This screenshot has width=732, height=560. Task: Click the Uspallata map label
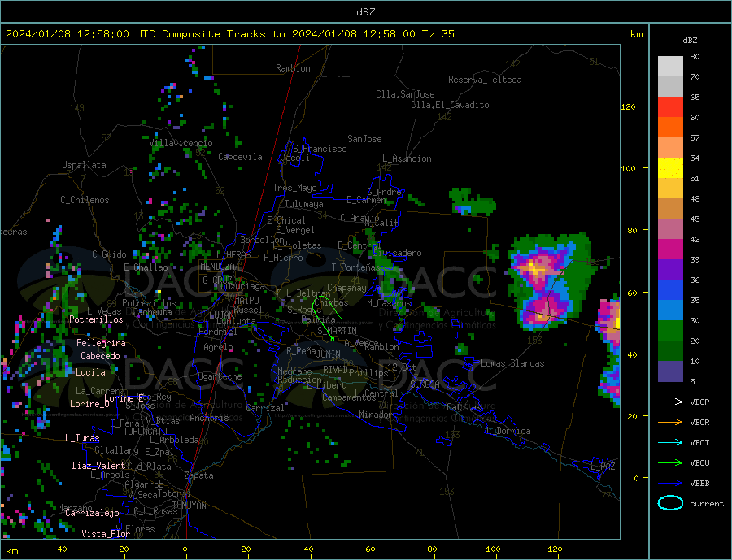(x=84, y=165)
